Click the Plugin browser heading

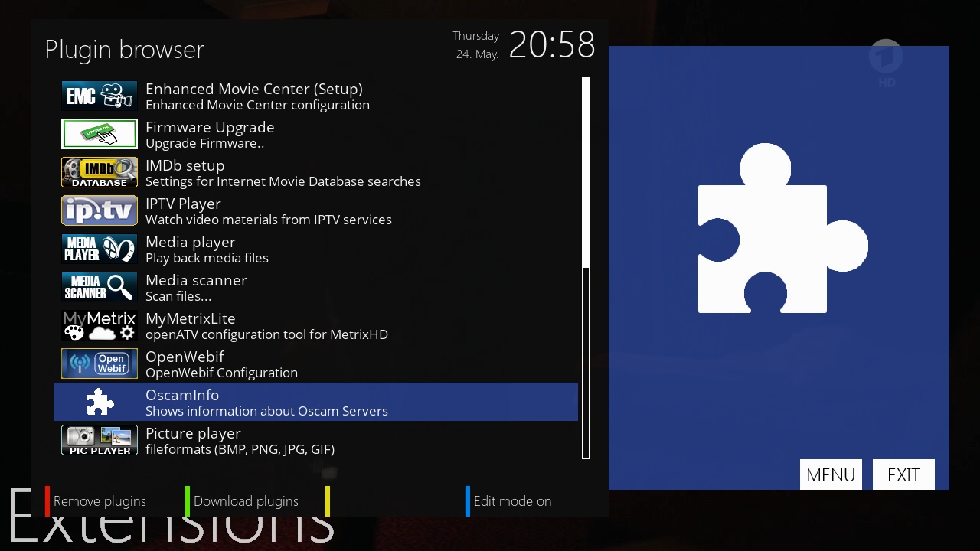point(124,50)
